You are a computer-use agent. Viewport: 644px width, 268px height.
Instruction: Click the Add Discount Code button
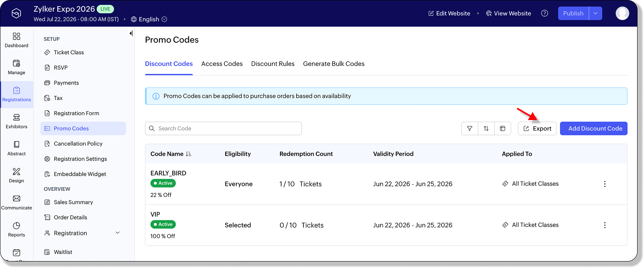594,129
